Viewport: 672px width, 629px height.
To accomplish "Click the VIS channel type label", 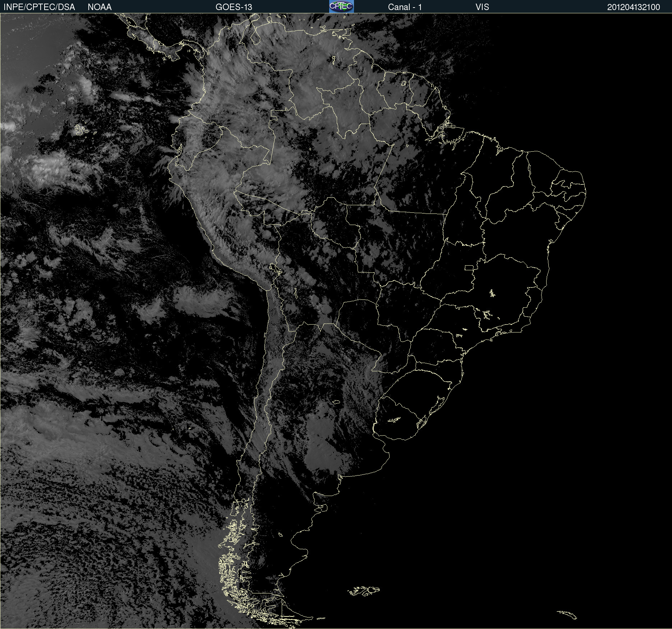I will coord(482,7).
